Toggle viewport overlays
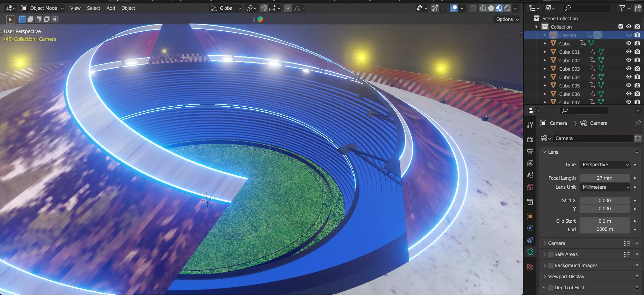This screenshot has height=295, width=644. tap(454, 8)
